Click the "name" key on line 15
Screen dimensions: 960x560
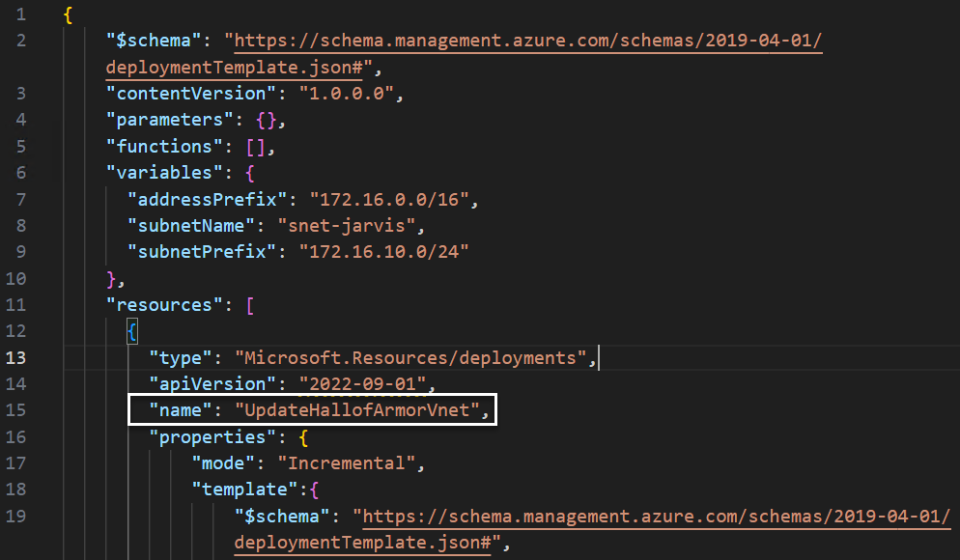(x=181, y=410)
